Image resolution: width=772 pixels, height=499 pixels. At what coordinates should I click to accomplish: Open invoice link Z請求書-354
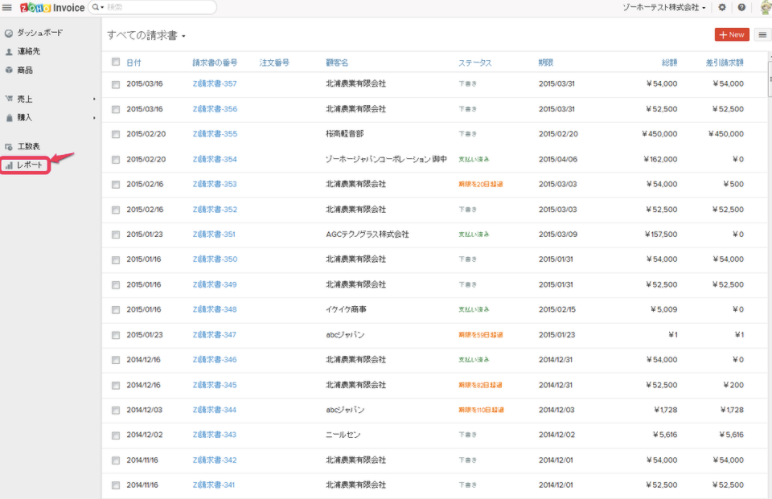215,159
